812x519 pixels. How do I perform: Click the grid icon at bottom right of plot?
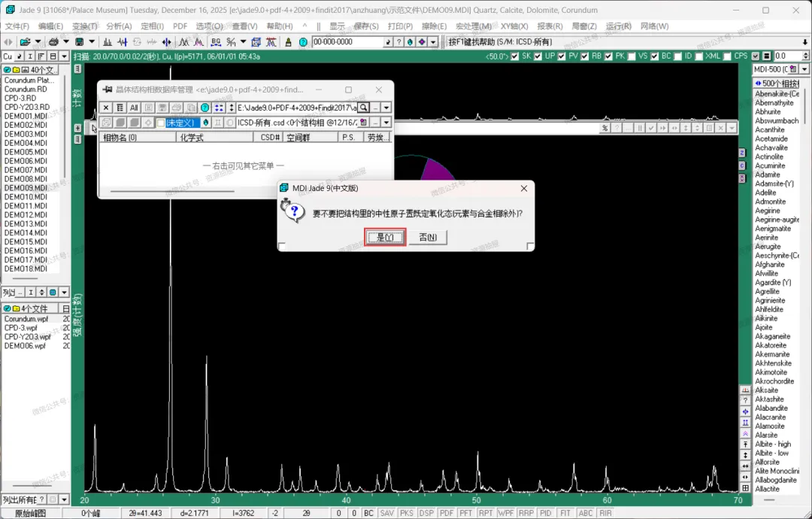[745, 488]
